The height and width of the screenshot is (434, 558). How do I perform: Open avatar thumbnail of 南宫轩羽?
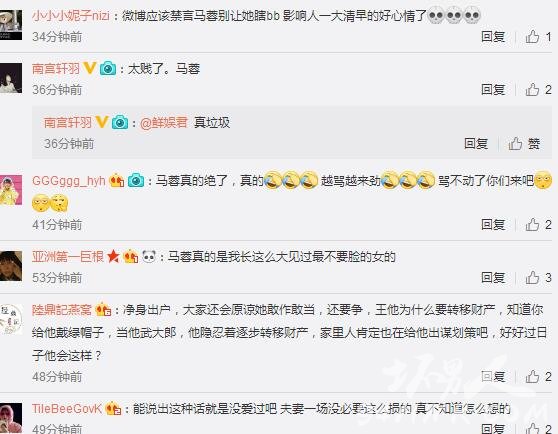(11, 78)
